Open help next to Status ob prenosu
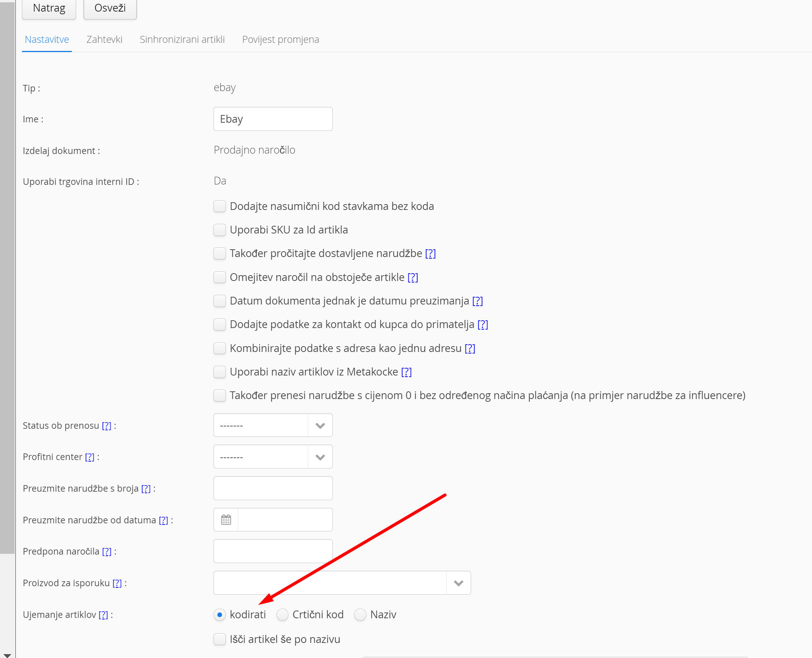This screenshot has height=658, width=812. 107,426
